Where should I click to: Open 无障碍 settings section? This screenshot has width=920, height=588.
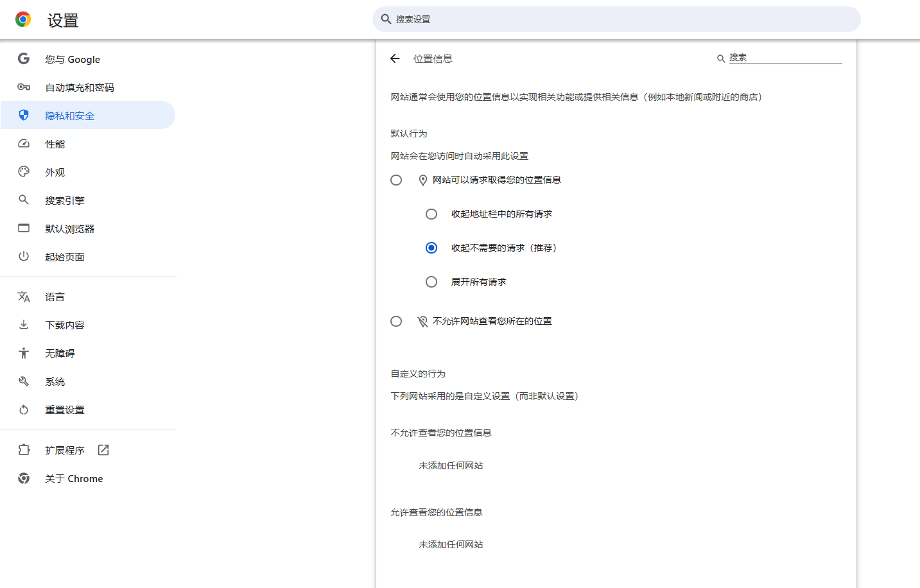87,353
